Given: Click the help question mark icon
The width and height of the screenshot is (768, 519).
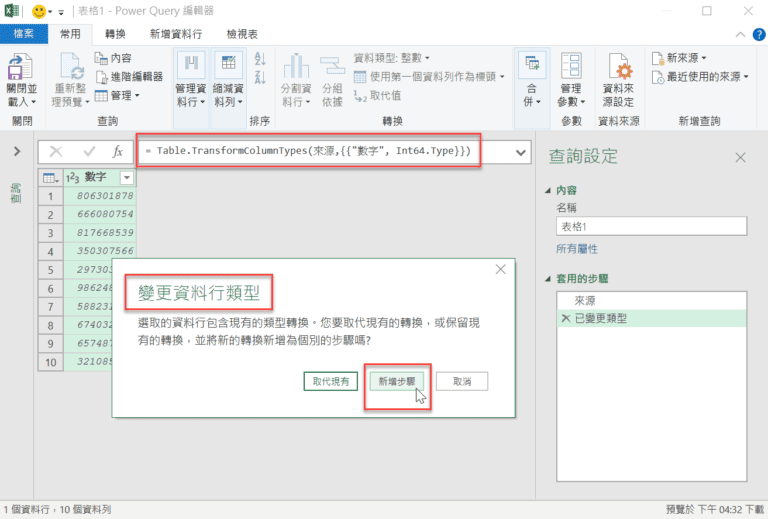Looking at the screenshot, I should point(755,34).
